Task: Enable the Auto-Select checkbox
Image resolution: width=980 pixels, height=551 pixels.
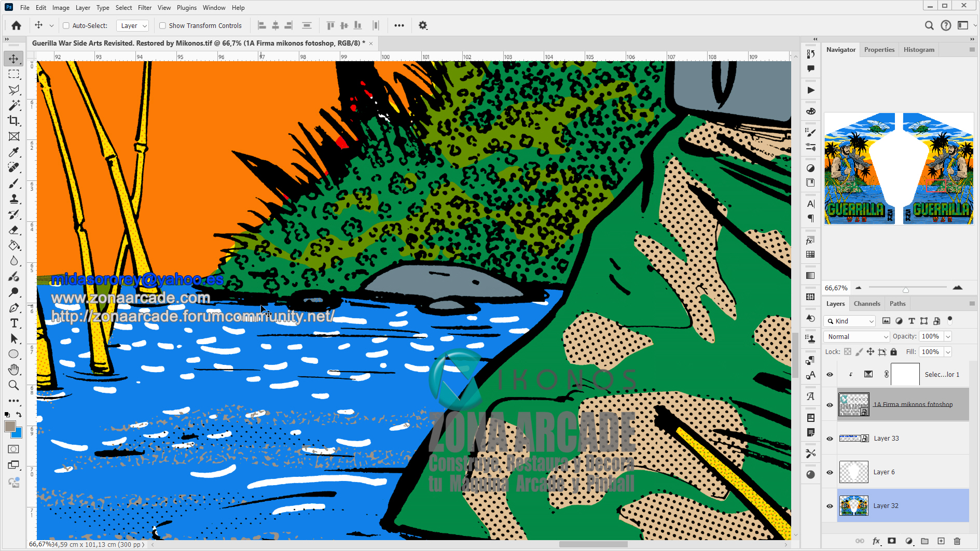Action: 66,25
